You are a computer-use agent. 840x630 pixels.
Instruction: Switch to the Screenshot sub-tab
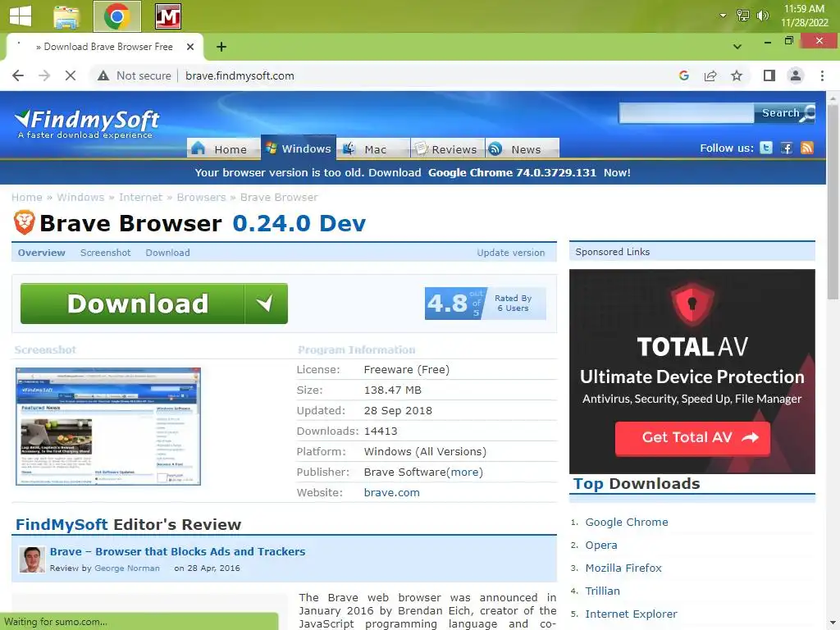point(106,253)
